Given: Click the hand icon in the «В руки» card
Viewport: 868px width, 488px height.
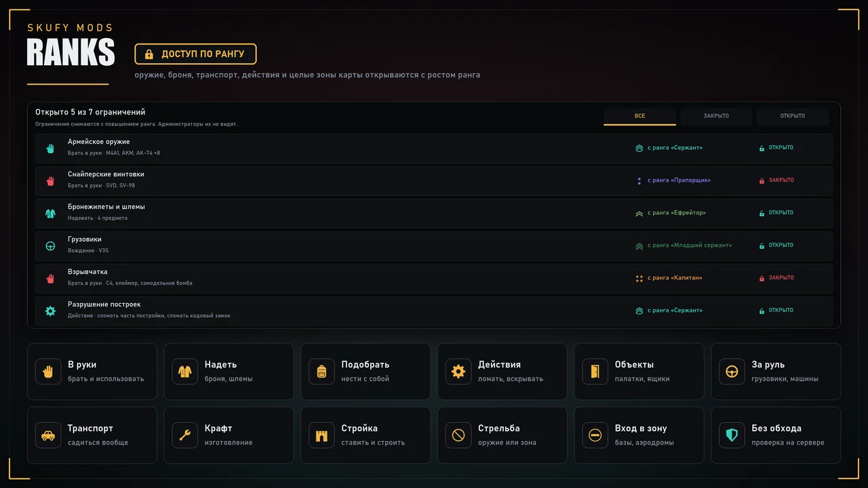Looking at the screenshot, I should [48, 371].
